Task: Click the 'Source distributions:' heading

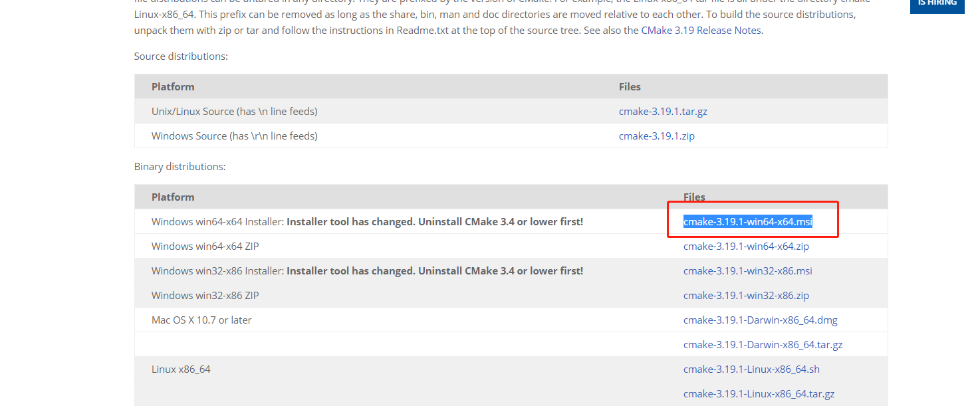Action: 181,56
